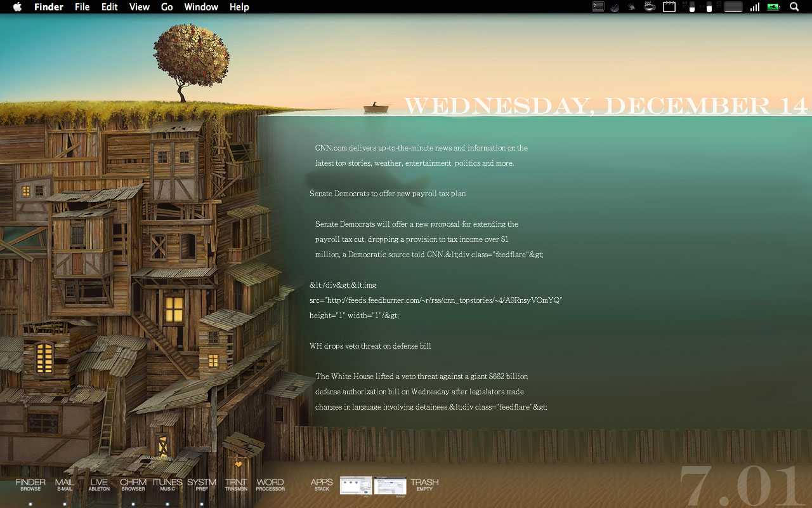Click the checkmark circle menu bar icon
Screen dimensions: 812x508
coord(615,7)
